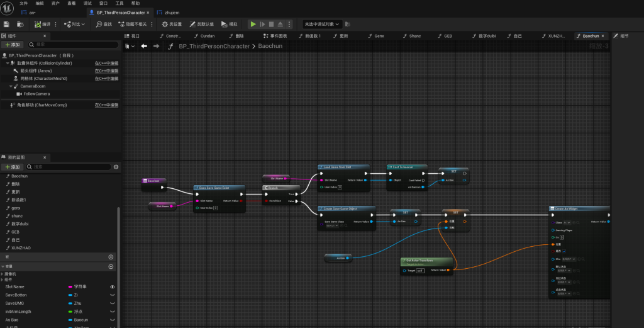Image resolution: width=644 pixels, height=328 pixels.
Task: Add a new variable with plus icon
Action: click(111, 267)
